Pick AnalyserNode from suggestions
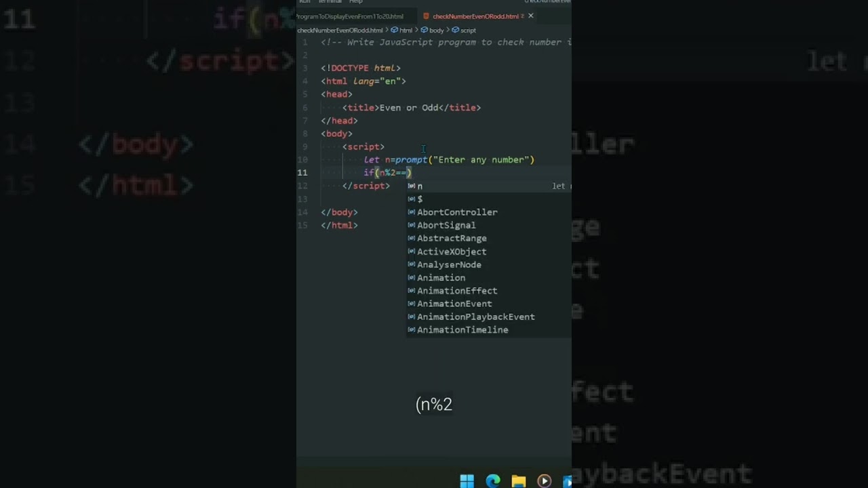The height and width of the screenshot is (488, 868). point(489,264)
